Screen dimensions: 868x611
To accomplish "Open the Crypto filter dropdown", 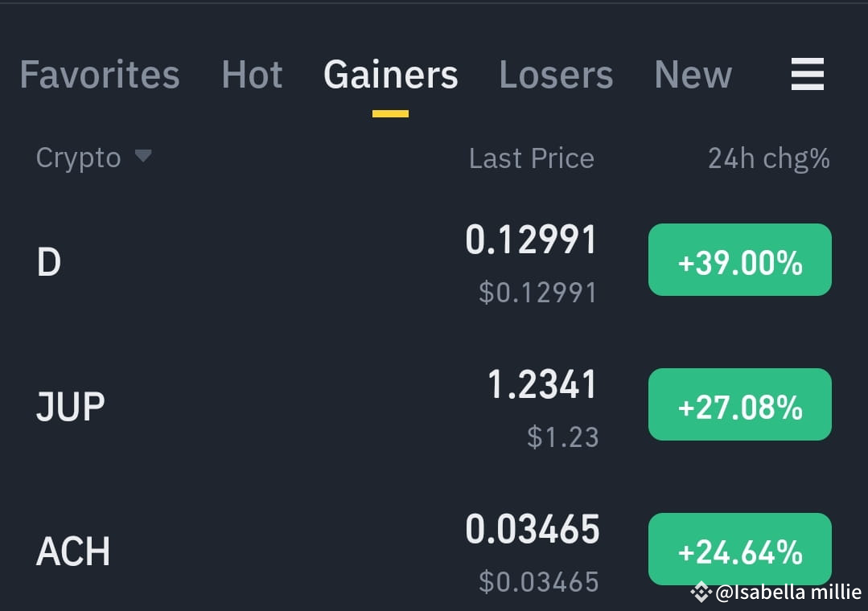I will tap(78, 158).
